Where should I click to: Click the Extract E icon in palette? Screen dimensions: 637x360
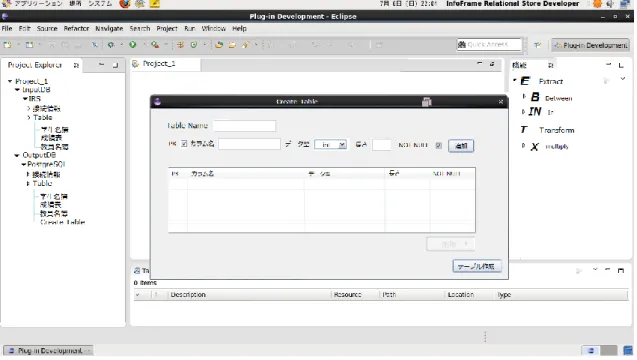click(525, 81)
